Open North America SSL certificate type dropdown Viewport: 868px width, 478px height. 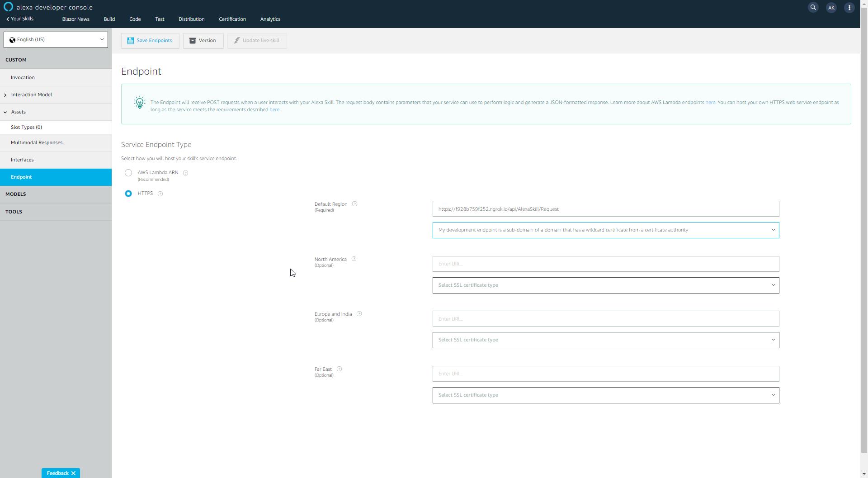click(x=605, y=285)
